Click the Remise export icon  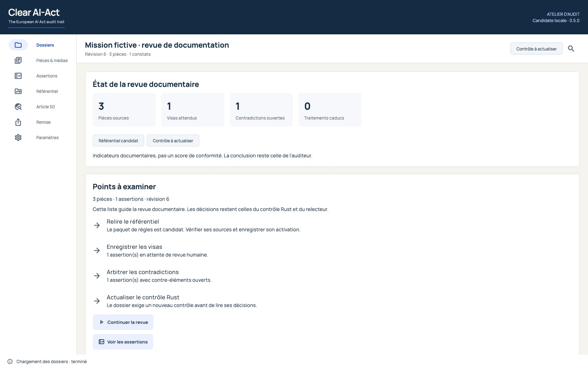pyautogui.click(x=18, y=122)
